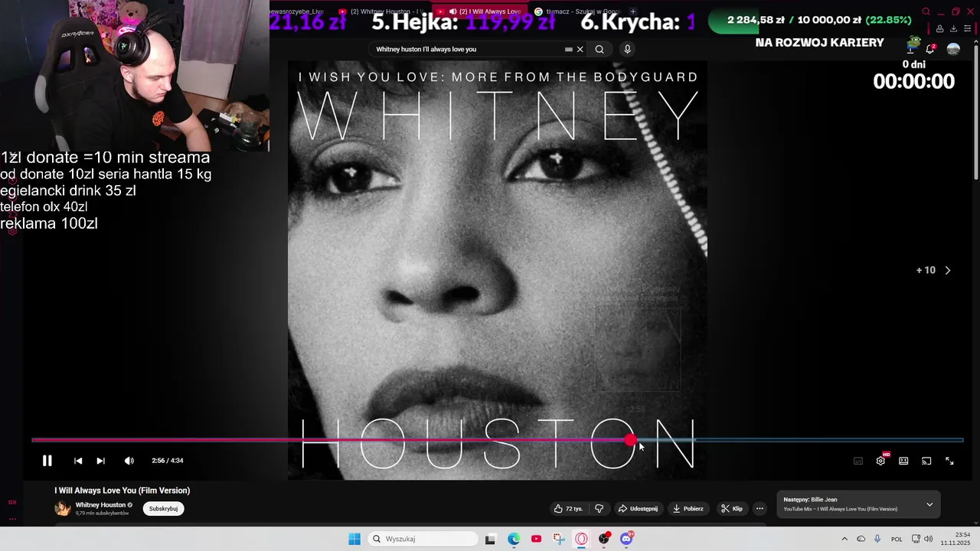Open the Windows Start menu
The width and height of the screenshot is (980, 551).
coord(354,539)
